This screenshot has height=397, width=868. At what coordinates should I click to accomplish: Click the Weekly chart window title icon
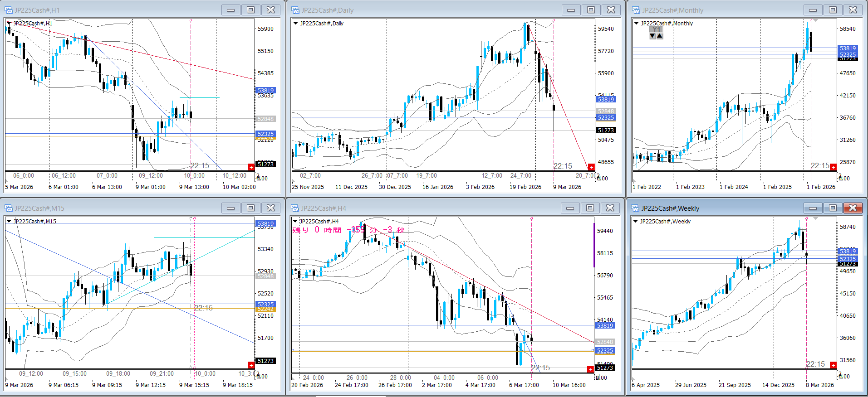635,208
